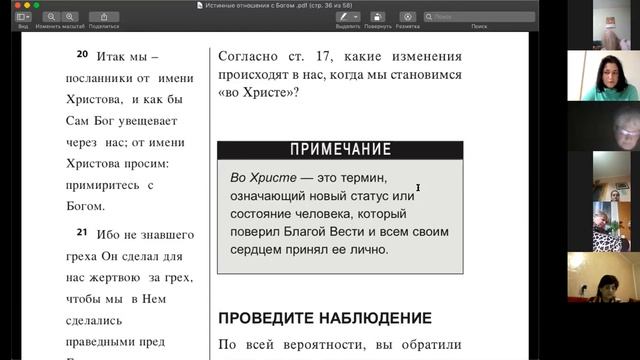Screen dimensions: 640x360
Task: Select the line 'нас жертвою за грех,'
Action: click(129, 278)
